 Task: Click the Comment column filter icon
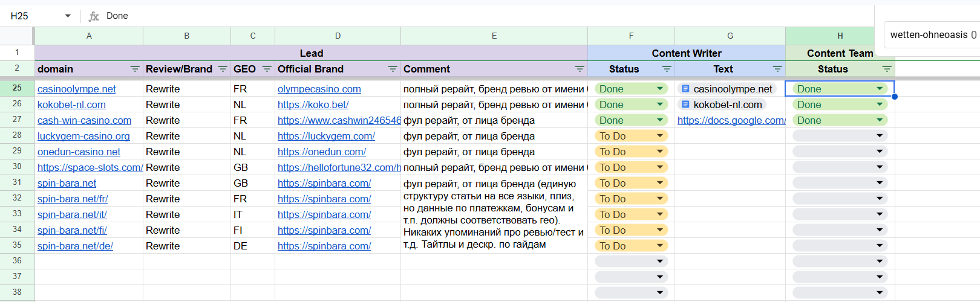(x=580, y=69)
